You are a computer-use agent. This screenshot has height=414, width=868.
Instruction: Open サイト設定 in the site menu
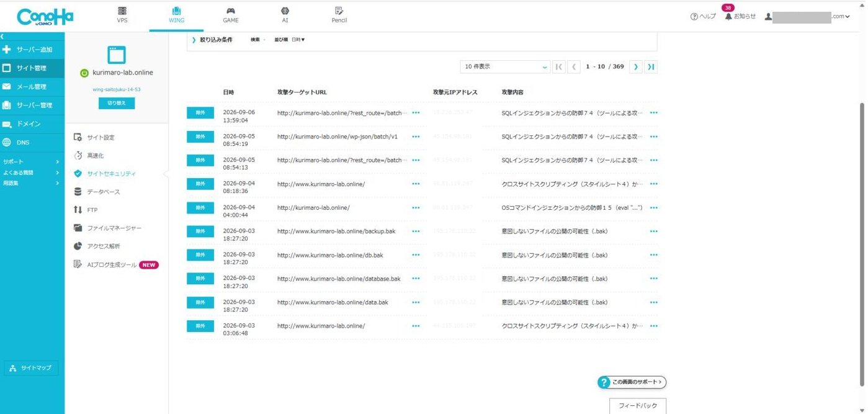pyautogui.click(x=94, y=138)
